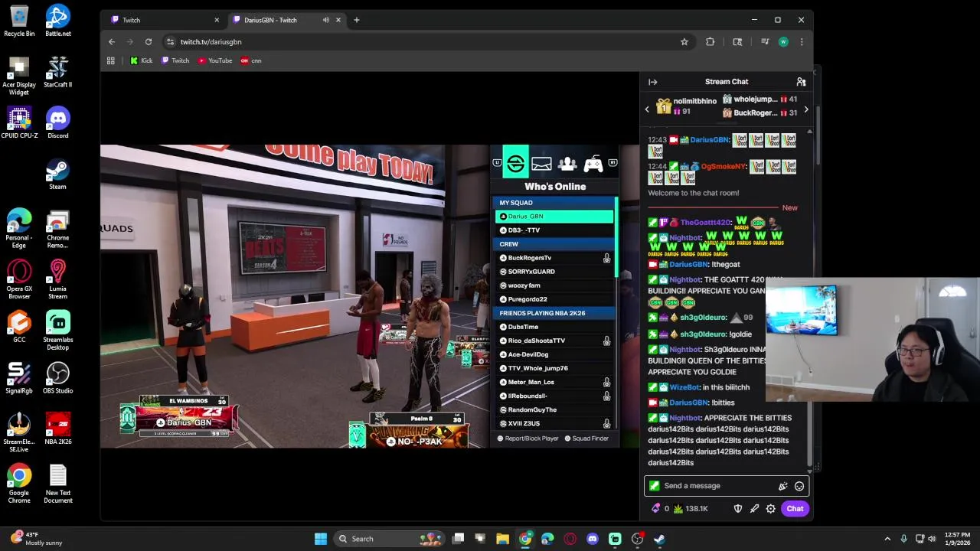Image resolution: width=980 pixels, height=551 pixels.
Task: Advance gift leaderboard with right chevron
Action: tap(805, 109)
